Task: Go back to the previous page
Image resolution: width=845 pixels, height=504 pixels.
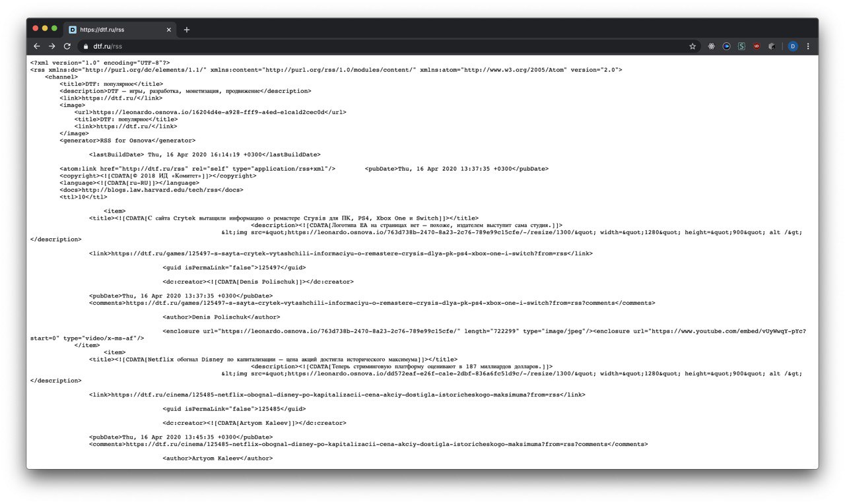Action: point(37,46)
